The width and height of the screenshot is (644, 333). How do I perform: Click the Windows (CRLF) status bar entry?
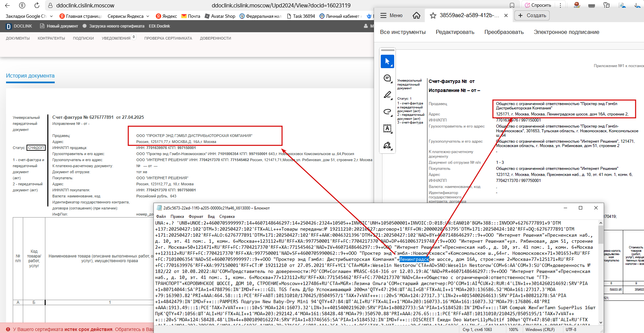(540, 330)
